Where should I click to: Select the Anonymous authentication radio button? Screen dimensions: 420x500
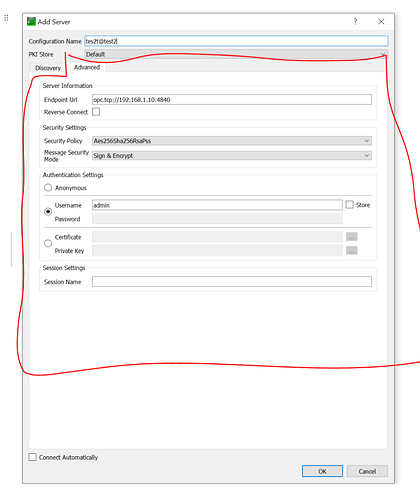pyautogui.click(x=48, y=188)
